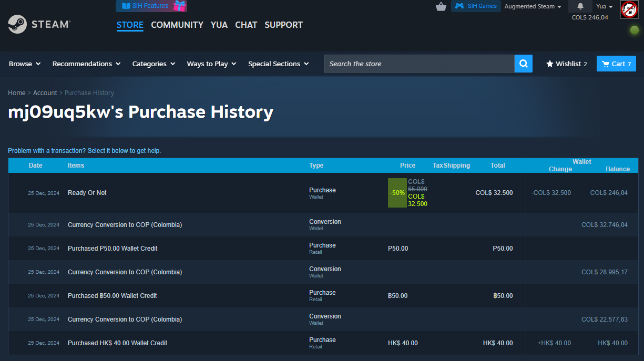644x361 pixels.
Task: Open the Browse dropdown menu
Action: click(x=25, y=64)
